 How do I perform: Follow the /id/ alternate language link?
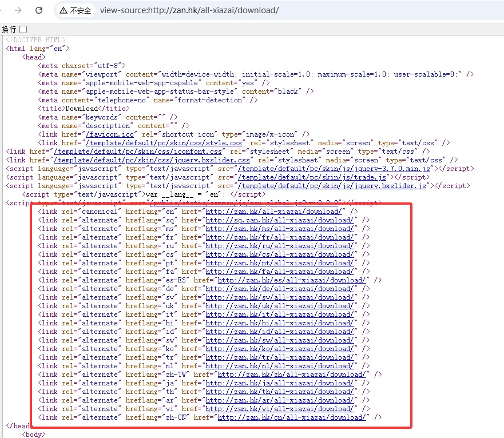point(280,332)
